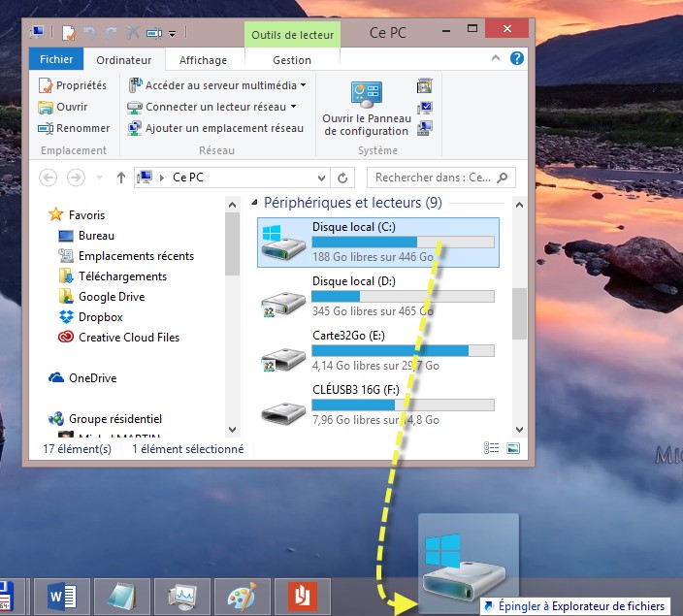683x616 pixels.
Task: Switch to large icons view in status bar
Action: pyautogui.click(x=513, y=449)
